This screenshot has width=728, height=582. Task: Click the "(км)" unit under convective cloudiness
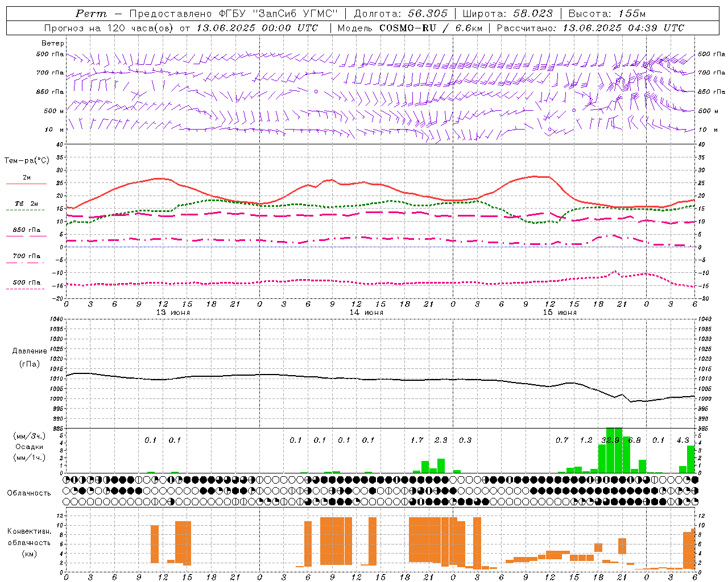pyautogui.click(x=30, y=554)
